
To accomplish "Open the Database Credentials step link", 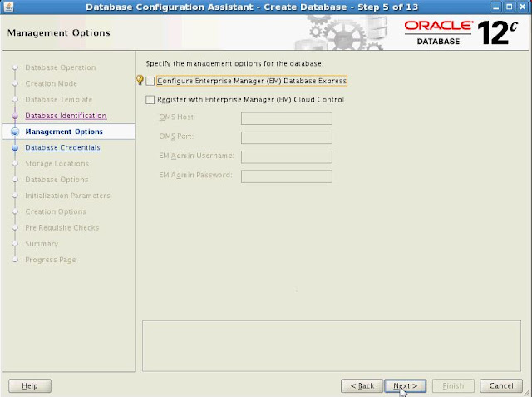I will [x=63, y=147].
